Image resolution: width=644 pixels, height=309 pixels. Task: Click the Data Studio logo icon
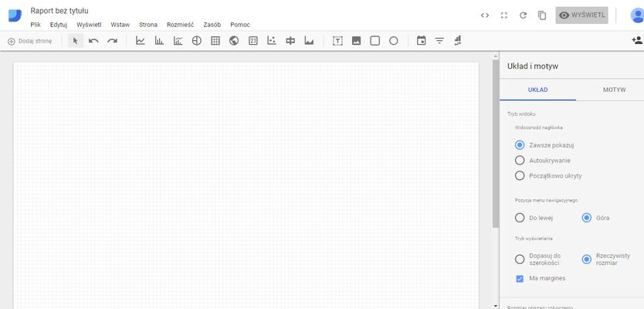(x=15, y=15)
